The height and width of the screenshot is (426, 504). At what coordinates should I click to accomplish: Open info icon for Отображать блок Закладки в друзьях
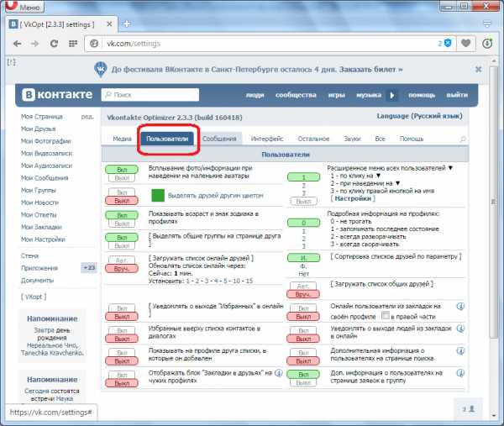(x=278, y=373)
